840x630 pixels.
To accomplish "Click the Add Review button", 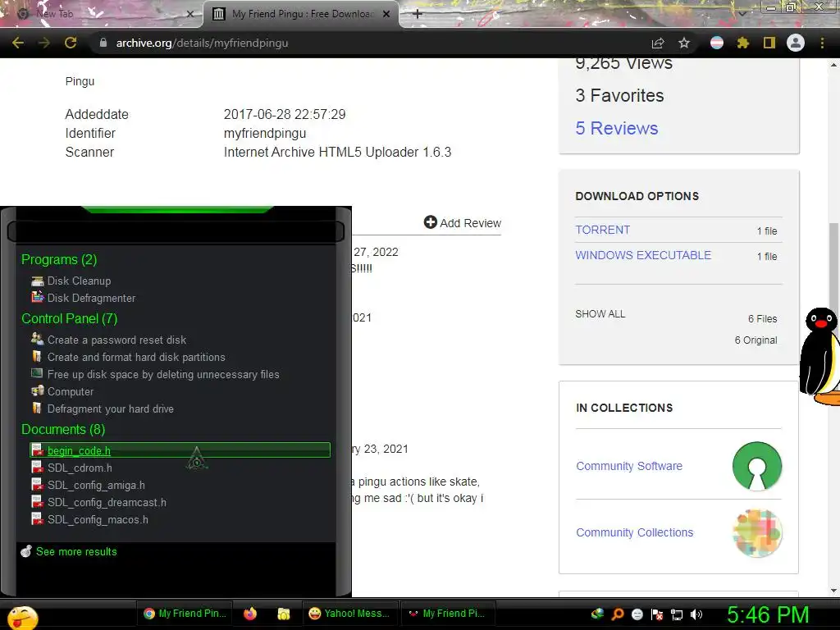I will click(x=463, y=222).
